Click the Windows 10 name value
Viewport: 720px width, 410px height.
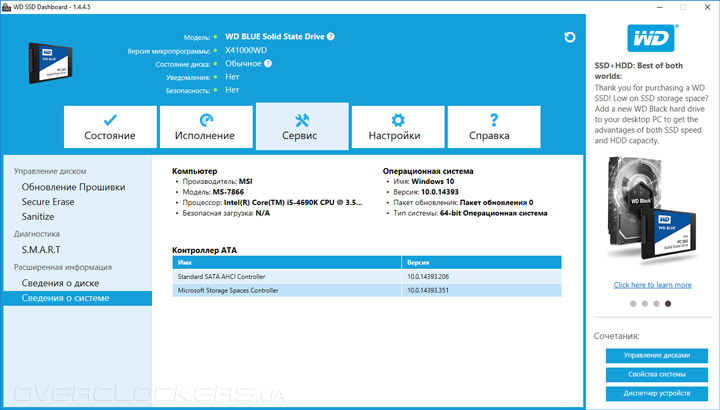click(x=433, y=181)
